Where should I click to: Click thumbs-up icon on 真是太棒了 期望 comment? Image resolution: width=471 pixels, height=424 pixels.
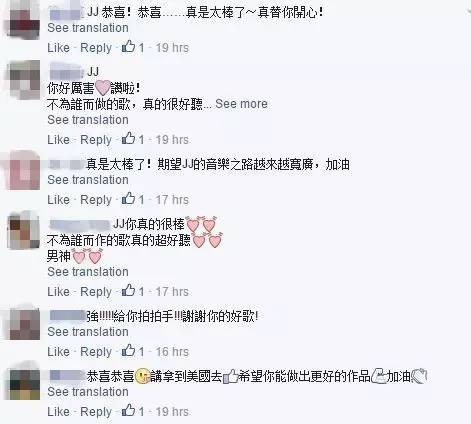click(128, 199)
